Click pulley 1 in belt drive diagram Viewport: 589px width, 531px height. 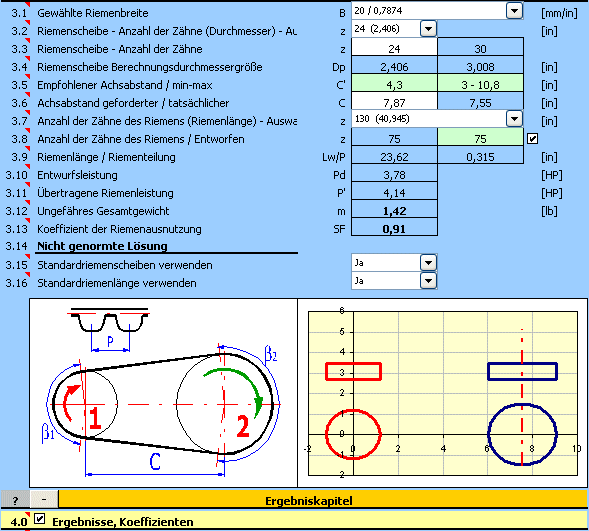tap(86, 404)
